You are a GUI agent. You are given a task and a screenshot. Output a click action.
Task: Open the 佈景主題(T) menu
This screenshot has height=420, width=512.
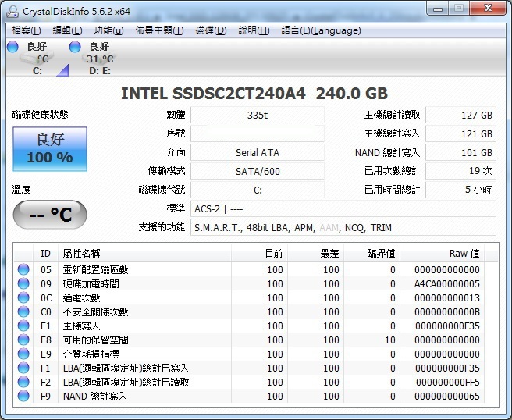point(159,30)
